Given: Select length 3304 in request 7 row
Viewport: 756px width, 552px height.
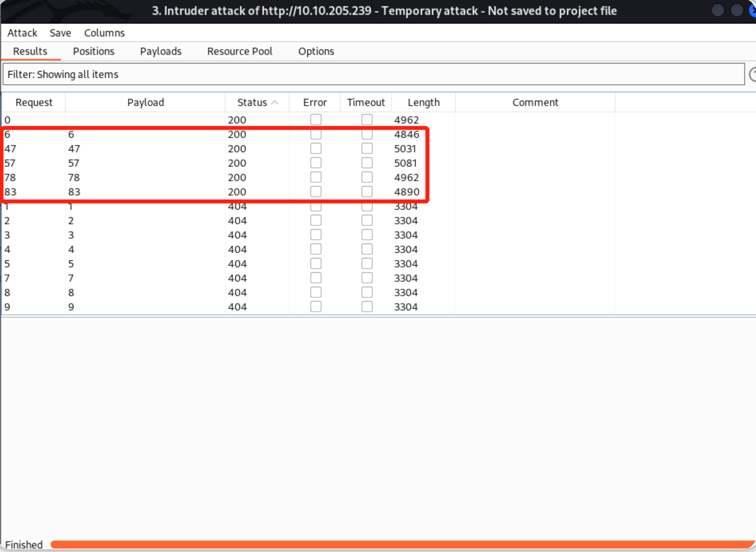Looking at the screenshot, I should (406, 278).
